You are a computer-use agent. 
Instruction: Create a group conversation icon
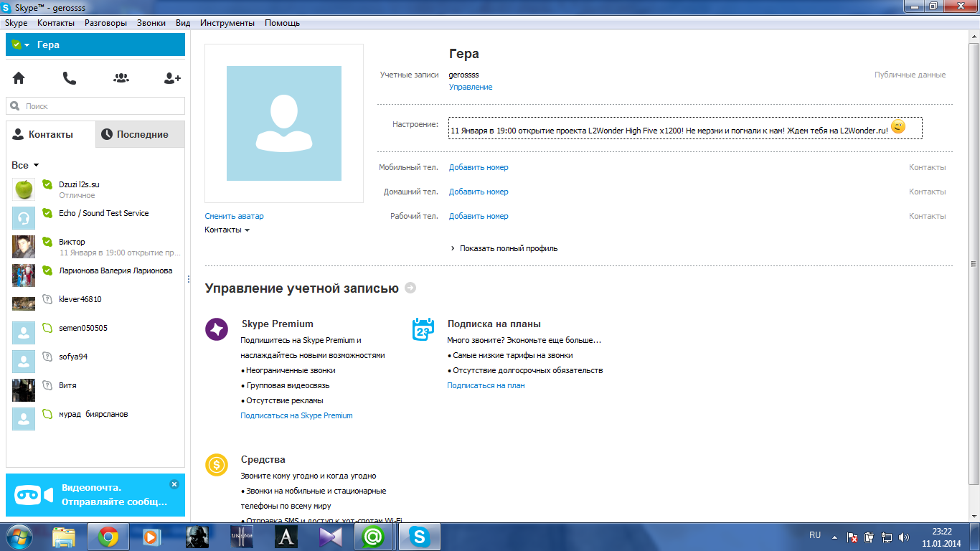click(x=121, y=78)
